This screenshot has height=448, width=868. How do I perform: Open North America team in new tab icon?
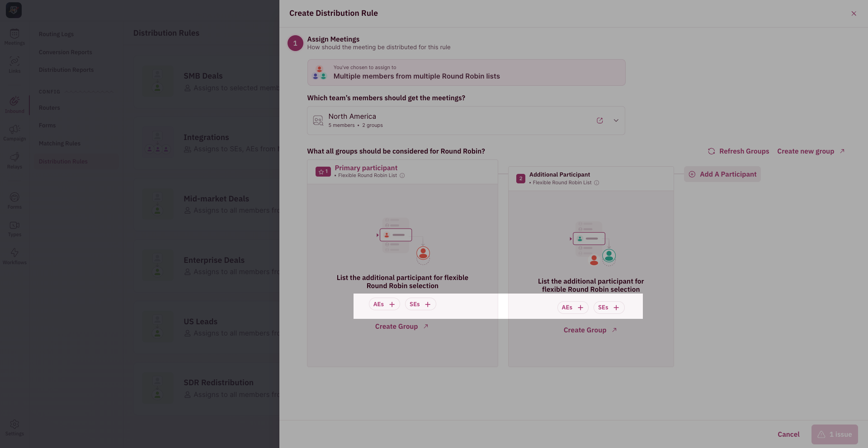[600, 121]
